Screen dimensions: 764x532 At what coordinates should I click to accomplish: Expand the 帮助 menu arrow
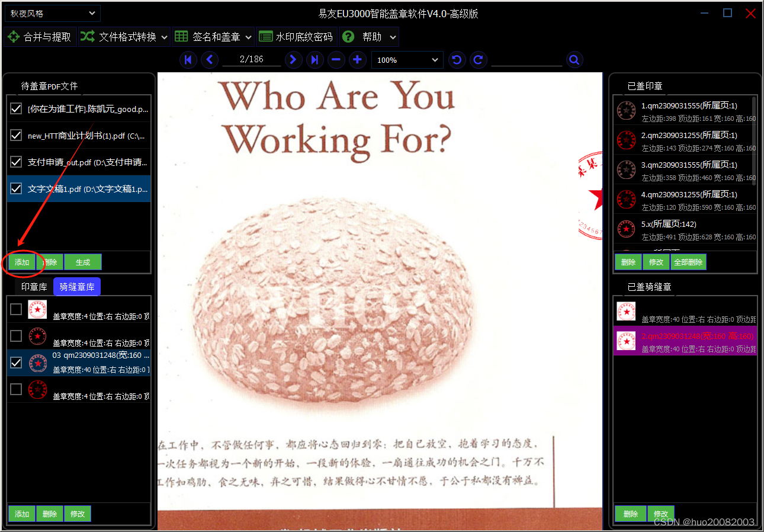point(393,37)
